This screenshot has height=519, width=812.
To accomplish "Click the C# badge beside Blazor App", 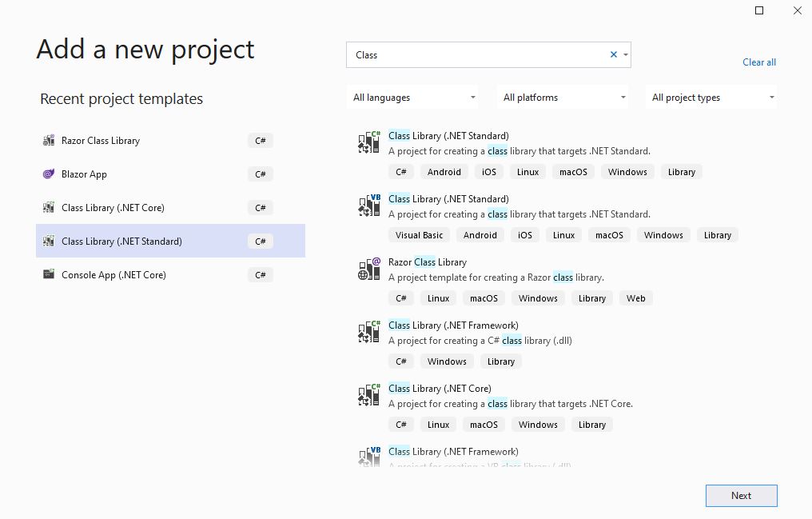I will point(261,174).
